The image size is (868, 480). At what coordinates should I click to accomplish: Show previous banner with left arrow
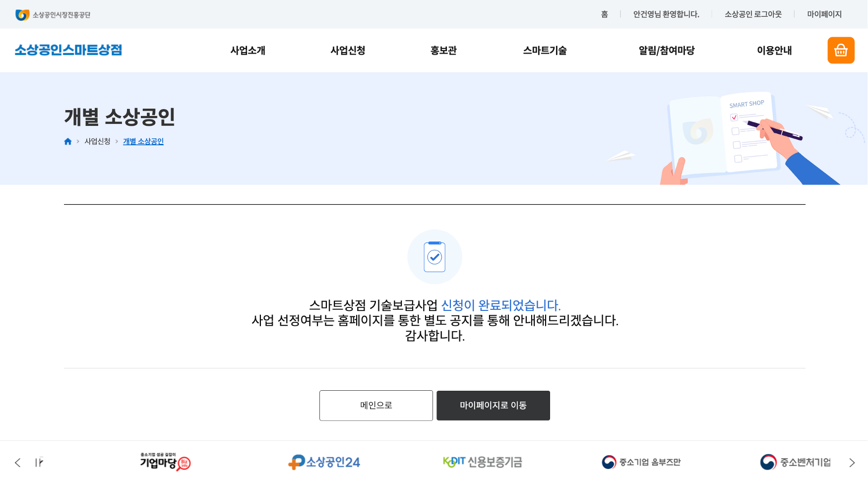[18, 463]
